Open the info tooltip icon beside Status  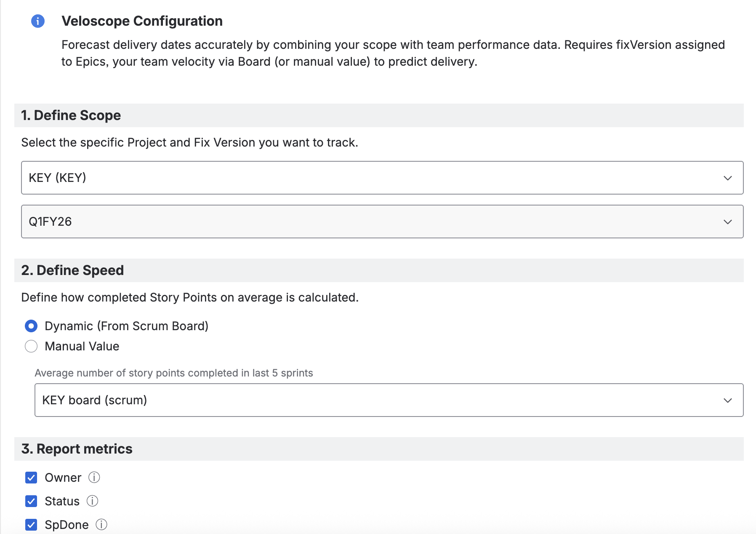coord(92,501)
